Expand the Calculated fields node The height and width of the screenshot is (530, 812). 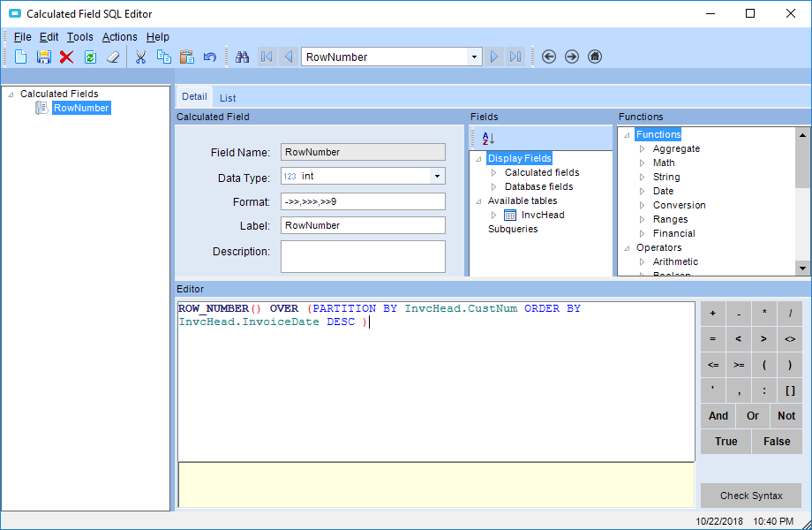[x=494, y=172]
